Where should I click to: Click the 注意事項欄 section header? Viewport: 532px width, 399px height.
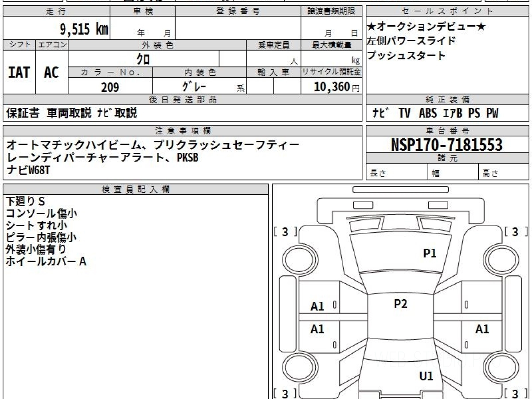pos(182,131)
